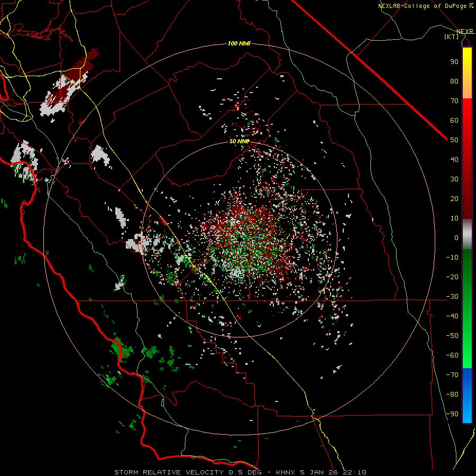Viewport: 476px width, 476px height.
Task: Click the -50 value on velocity scale
Action: click(452, 336)
